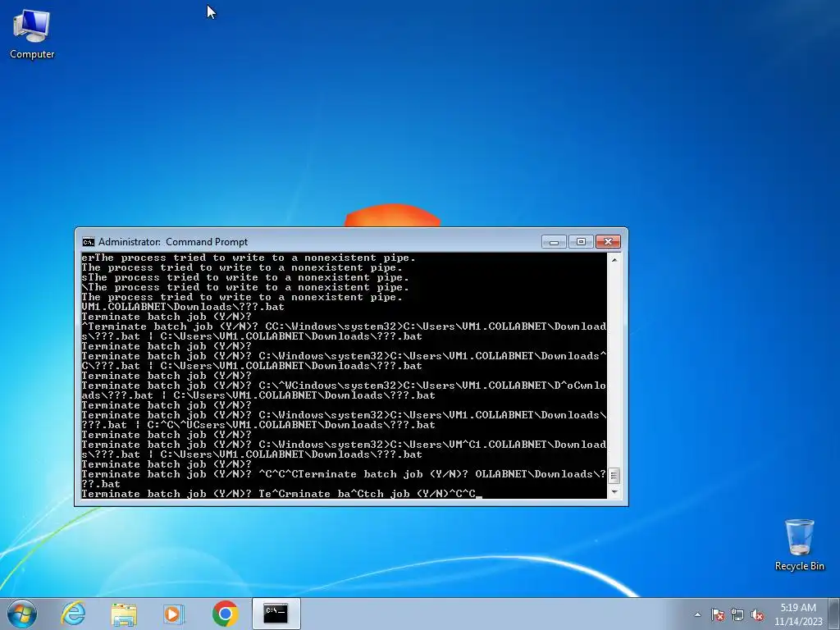This screenshot has width=840, height=630.
Task: Click the Windows Start orb
Action: click(x=22, y=614)
